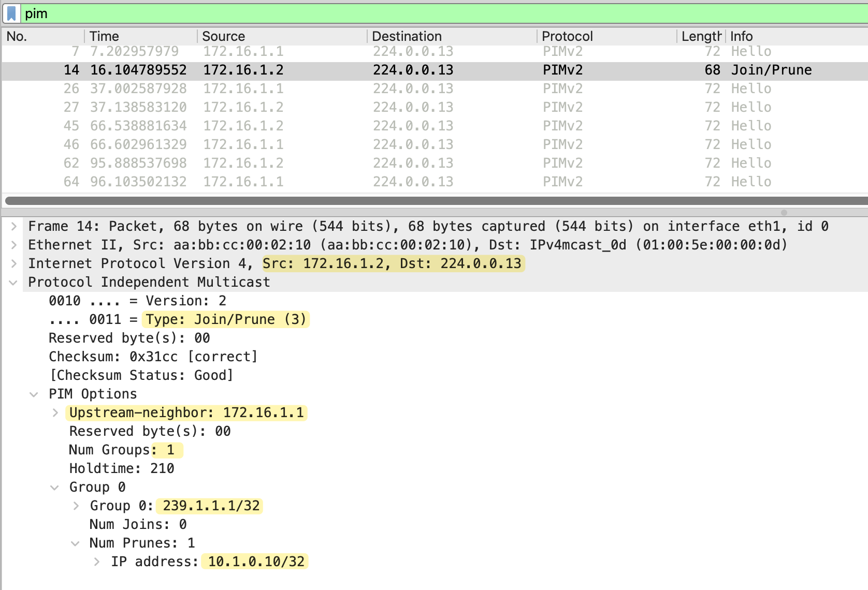868x590 pixels.
Task: Expand the Group 0: 239.1.1.1/32 entry
Action: coord(76,506)
